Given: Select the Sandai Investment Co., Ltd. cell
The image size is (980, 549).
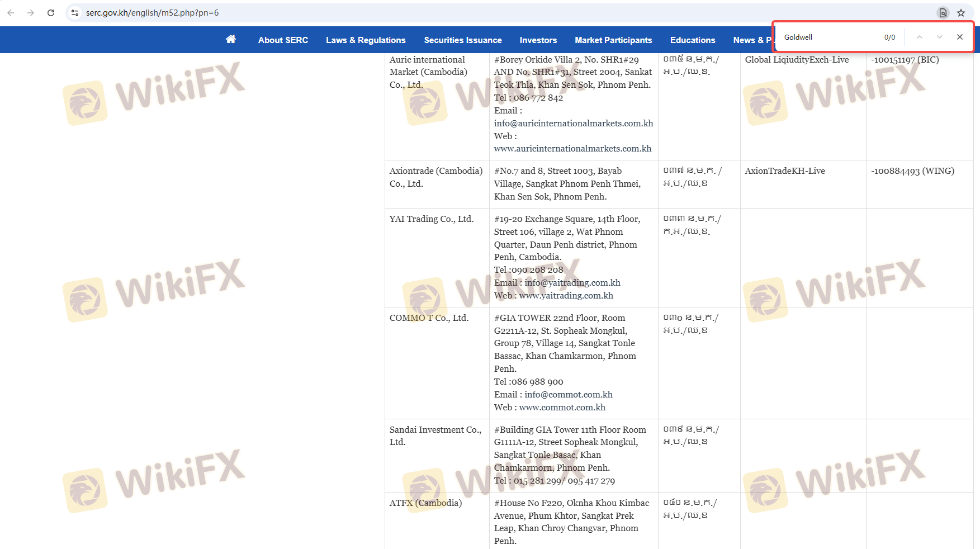Looking at the screenshot, I should pos(437,456).
